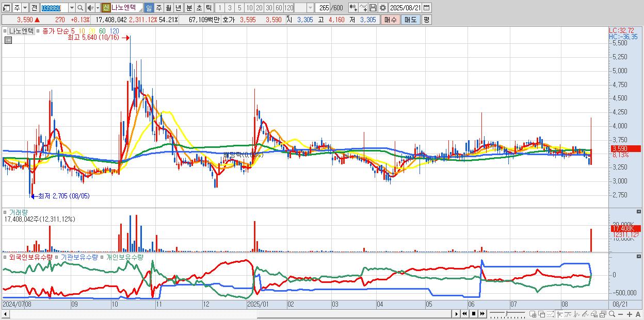644x320 pixels.
Task: Click the magnifier zoom icon at bottom right
Action: [x=612, y=314]
